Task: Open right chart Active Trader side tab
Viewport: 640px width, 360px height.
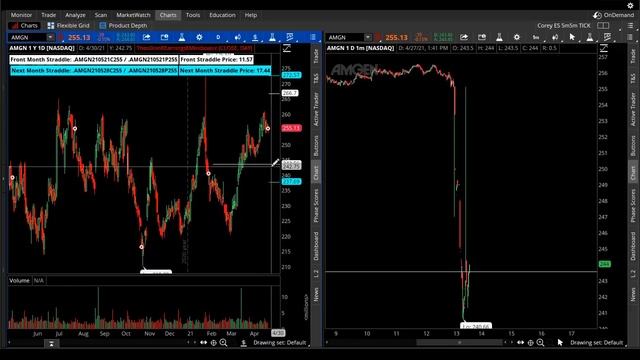Action: (633, 109)
